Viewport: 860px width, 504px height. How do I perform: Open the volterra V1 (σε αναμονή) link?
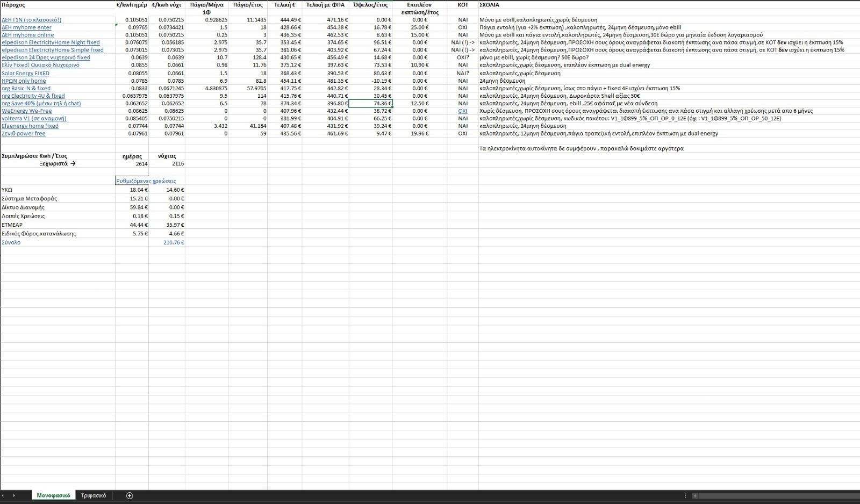[34, 119]
